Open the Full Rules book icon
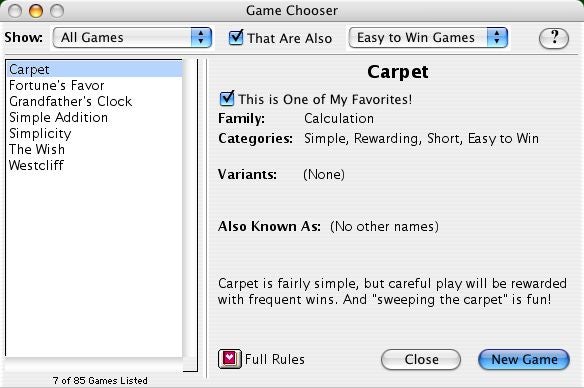 click(229, 359)
